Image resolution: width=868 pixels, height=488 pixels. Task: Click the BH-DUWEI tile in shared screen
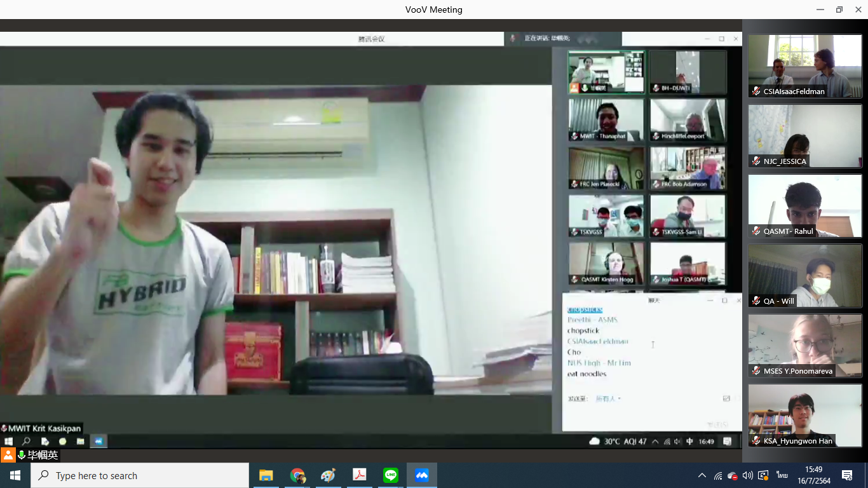coord(688,72)
